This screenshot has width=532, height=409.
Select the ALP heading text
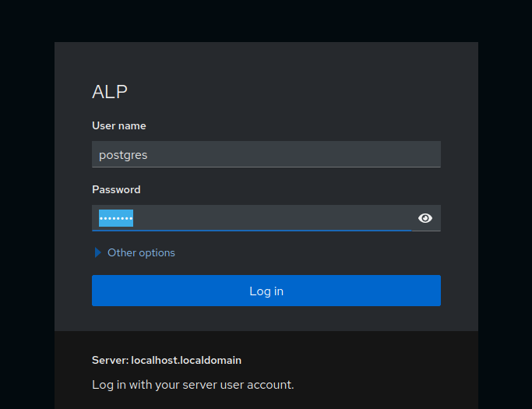click(110, 92)
